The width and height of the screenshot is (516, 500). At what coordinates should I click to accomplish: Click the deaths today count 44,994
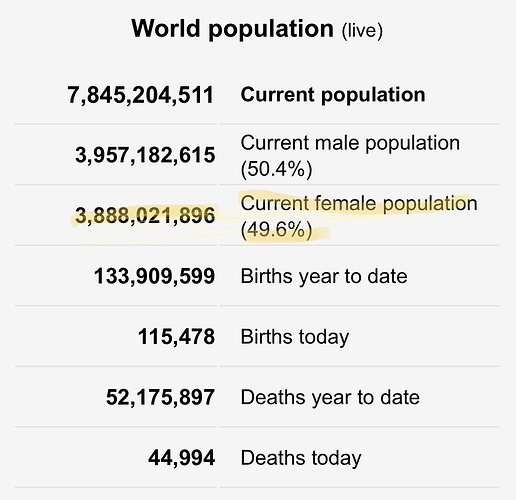(x=182, y=458)
